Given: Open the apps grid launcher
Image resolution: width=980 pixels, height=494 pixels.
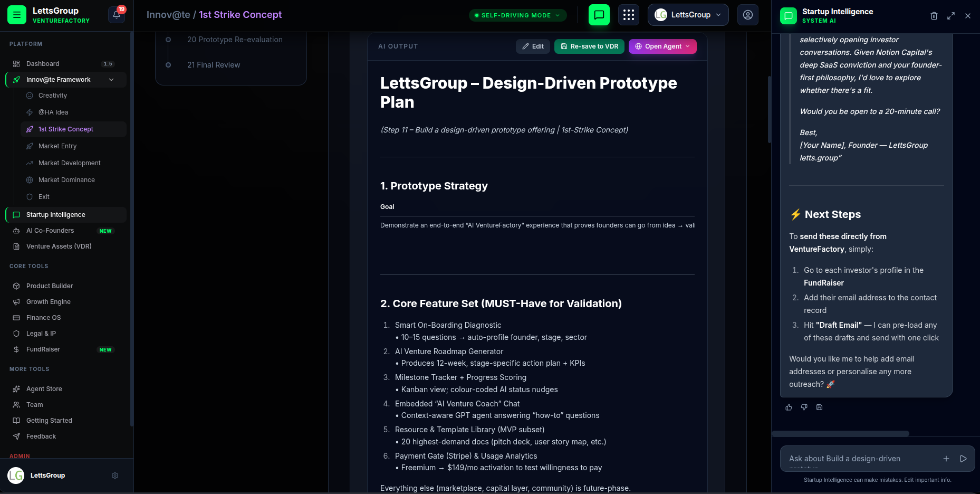Looking at the screenshot, I should coord(629,15).
